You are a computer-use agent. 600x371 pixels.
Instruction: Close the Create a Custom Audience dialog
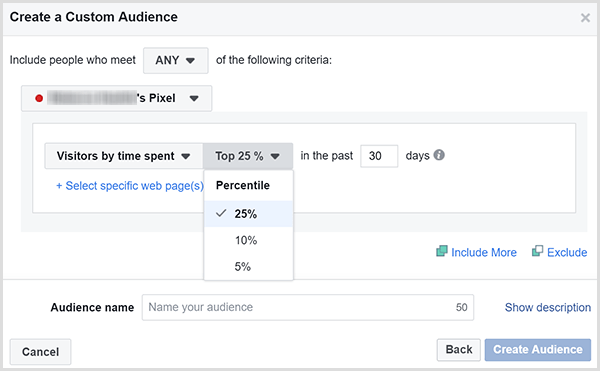pyautogui.click(x=585, y=18)
